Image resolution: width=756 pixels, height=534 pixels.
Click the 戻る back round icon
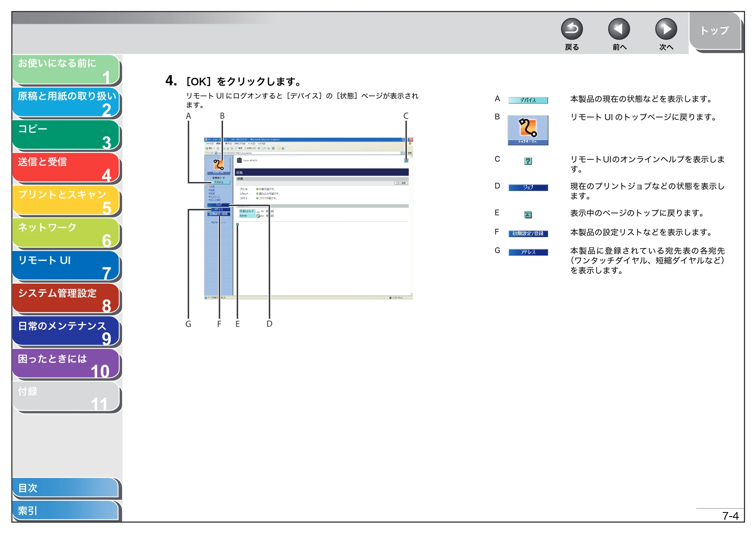click(x=572, y=29)
